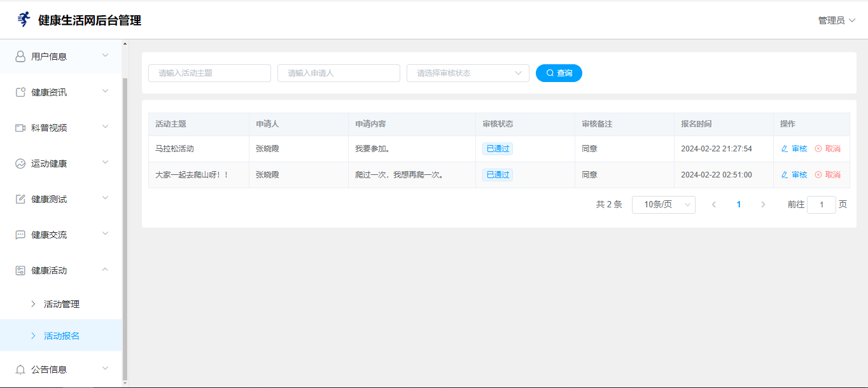Open the 活动管理 submenu item
Viewport: 868px width, 388px height.
62,304
